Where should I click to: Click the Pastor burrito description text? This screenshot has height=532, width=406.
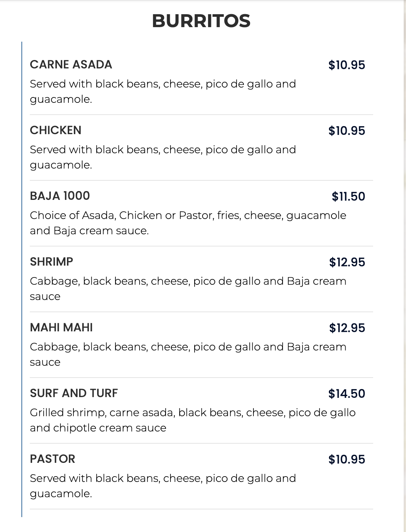(162, 486)
